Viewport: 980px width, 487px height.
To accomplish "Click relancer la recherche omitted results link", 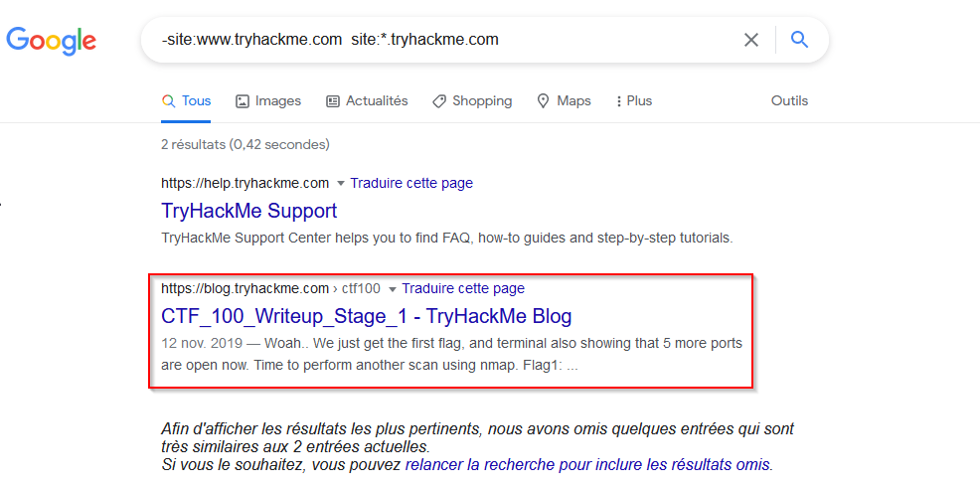I will coord(587,465).
